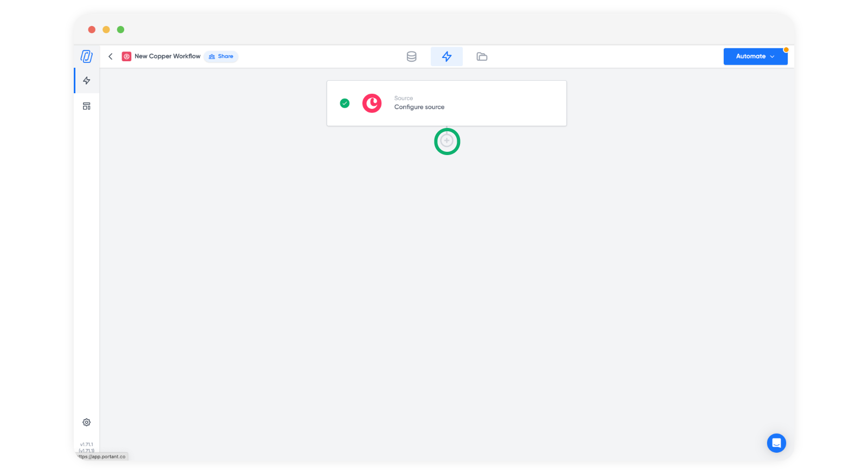Rename the New Copper Workflow title
Viewport: 868px width, 476px height.
tap(167, 56)
